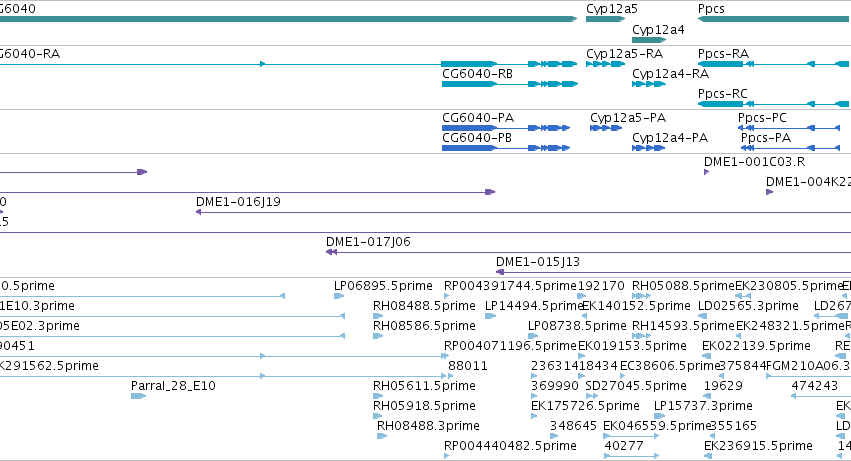Click the Cyp12a5 gene label

(x=612, y=9)
